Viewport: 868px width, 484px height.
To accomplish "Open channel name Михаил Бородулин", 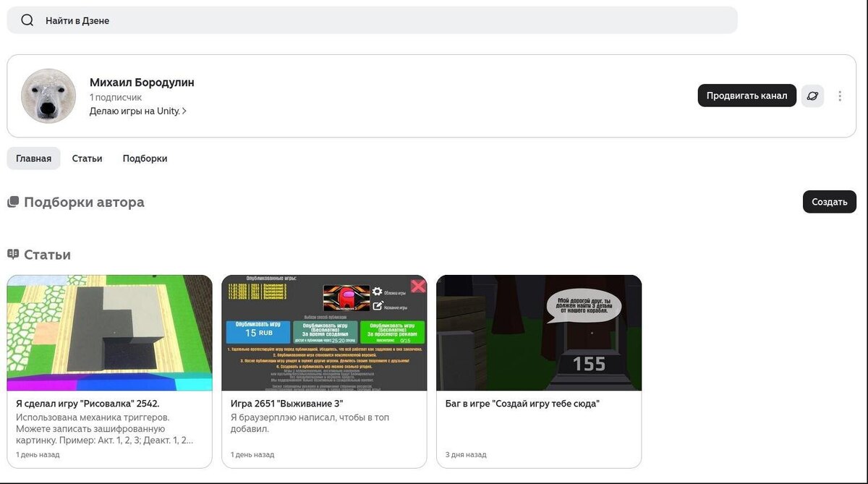I will [142, 82].
